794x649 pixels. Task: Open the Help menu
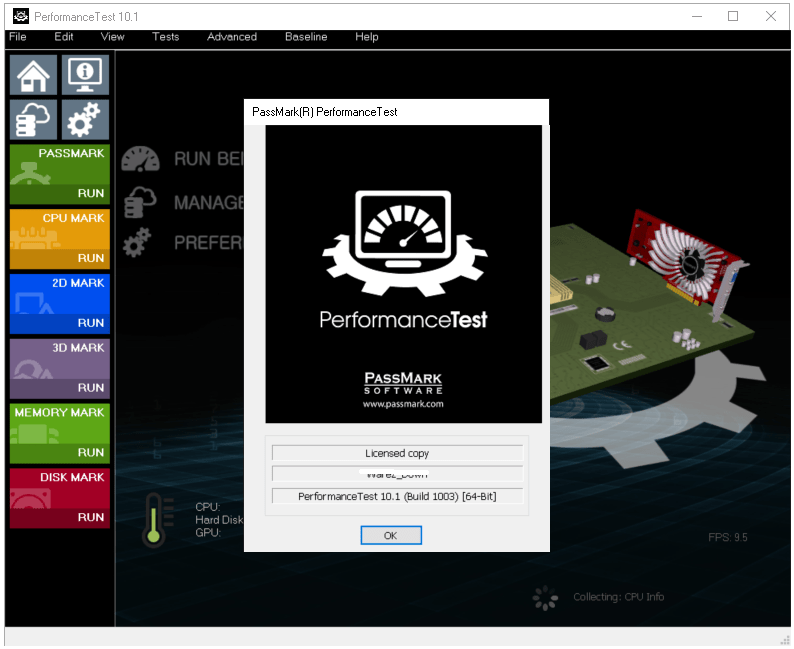tap(367, 37)
